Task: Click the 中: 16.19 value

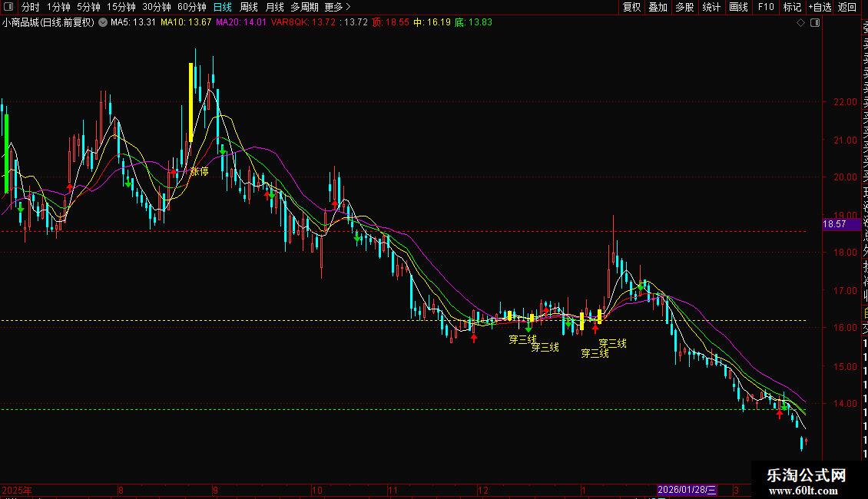Action: [432, 23]
